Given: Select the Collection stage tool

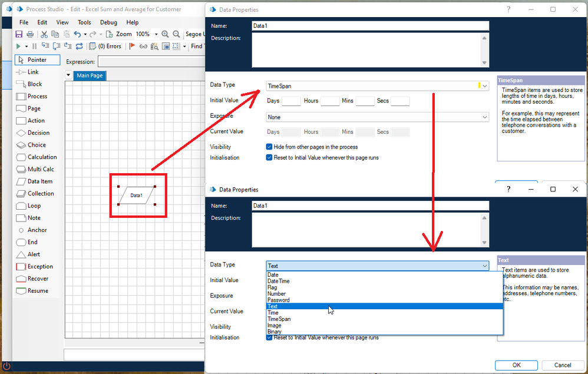Looking at the screenshot, I should pyautogui.click(x=40, y=194).
